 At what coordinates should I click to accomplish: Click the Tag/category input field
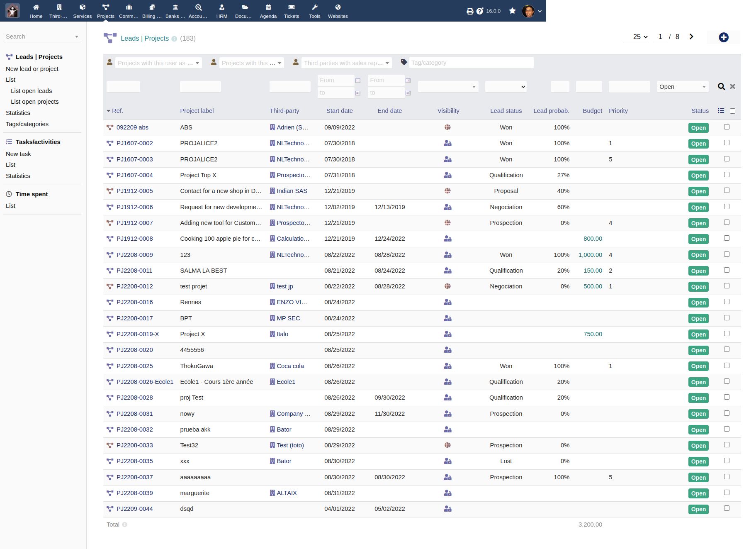[x=471, y=63]
